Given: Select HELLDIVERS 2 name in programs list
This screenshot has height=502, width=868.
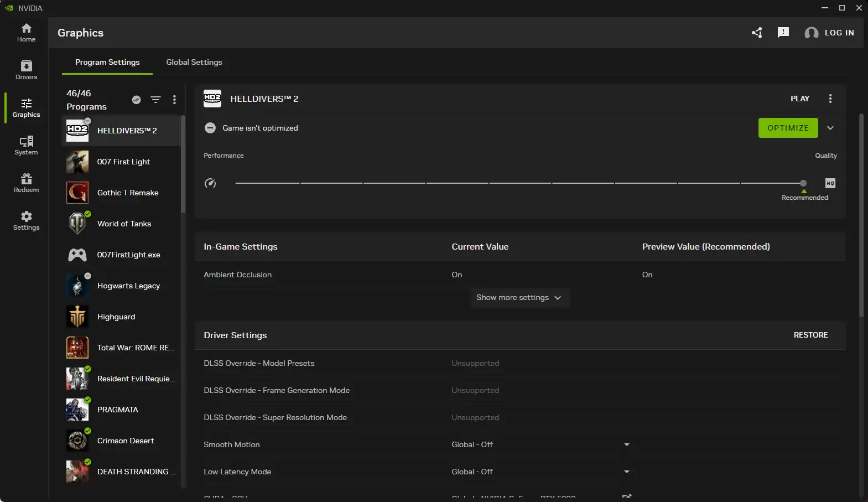Looking at the screenshot, I should pos(127,131).
